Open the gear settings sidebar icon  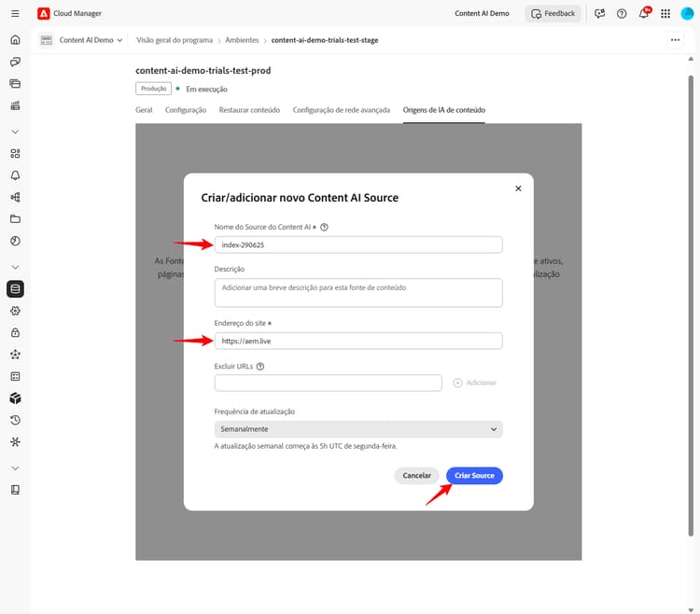point(15,311)
